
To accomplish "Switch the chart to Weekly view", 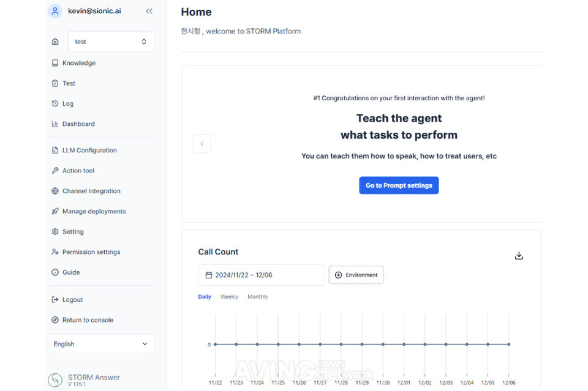I will point(229,297).
